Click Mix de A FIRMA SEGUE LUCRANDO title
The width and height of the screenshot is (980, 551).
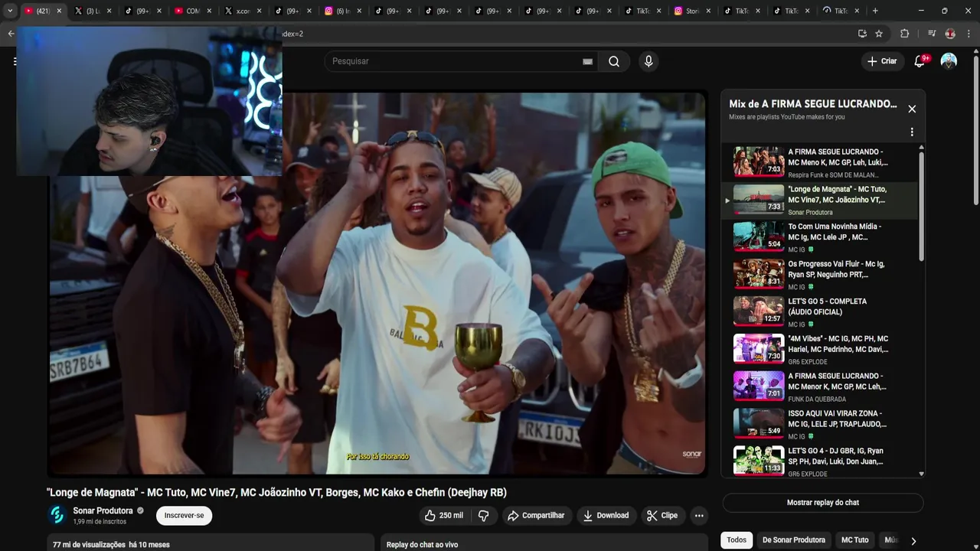point(813,104)
